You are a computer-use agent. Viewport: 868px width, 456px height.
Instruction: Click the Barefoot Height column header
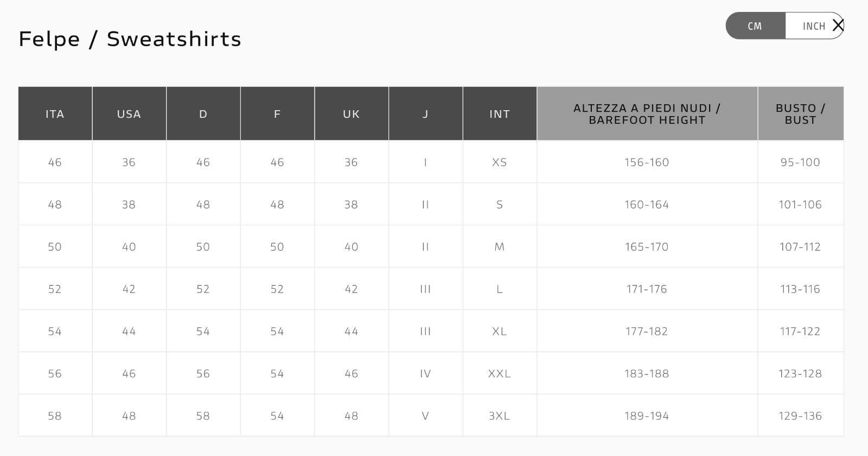coord(647,114)
